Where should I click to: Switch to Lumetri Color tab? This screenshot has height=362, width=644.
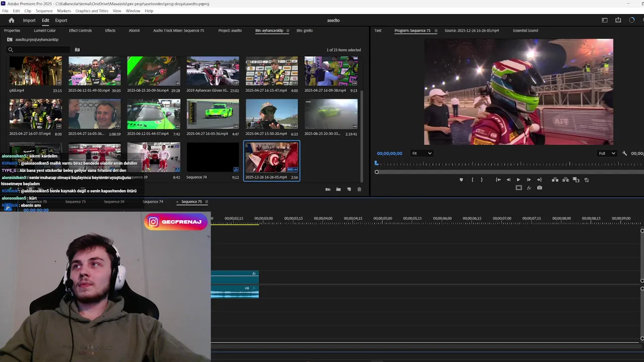(45, 31)
